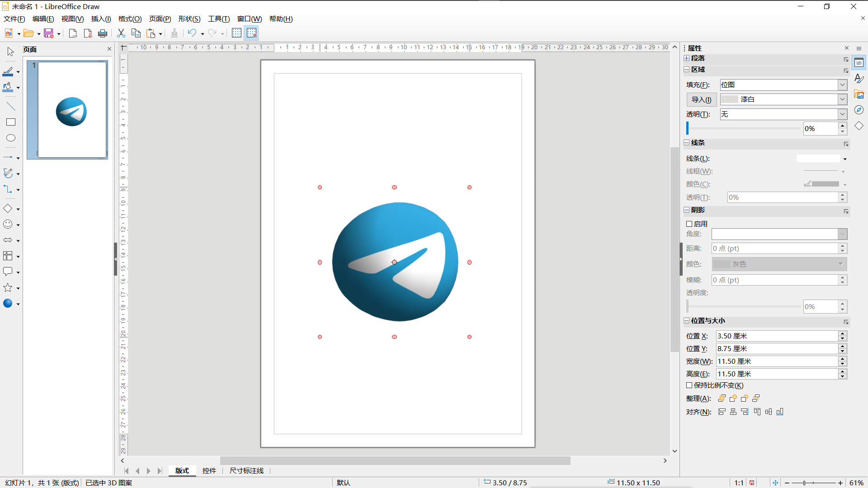Click the 漆白 bitmap preview swatch
Viewport: 868px width, 488px height.
point(729,99)
